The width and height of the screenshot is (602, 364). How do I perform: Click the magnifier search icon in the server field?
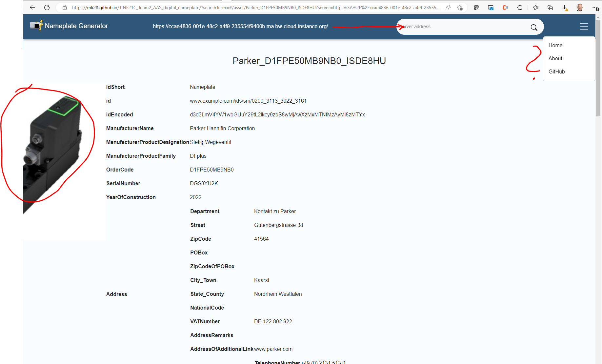pyautogui.click(x=534, y=27)
